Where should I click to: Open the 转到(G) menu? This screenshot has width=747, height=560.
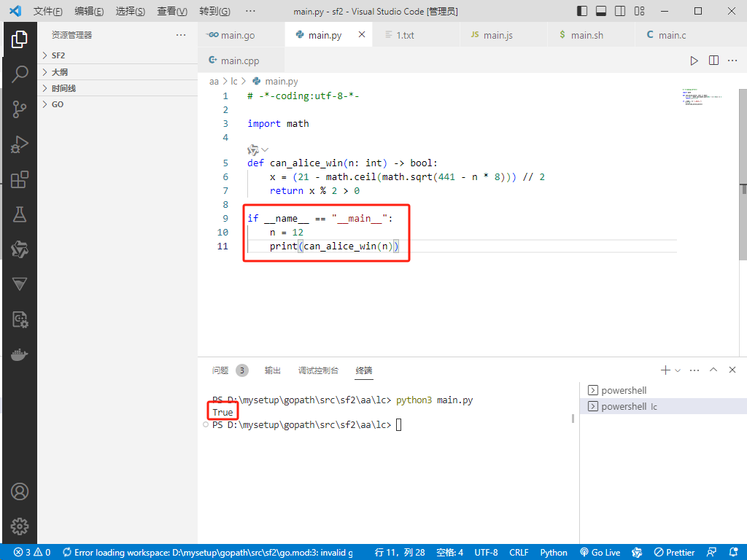click(215, 11)
